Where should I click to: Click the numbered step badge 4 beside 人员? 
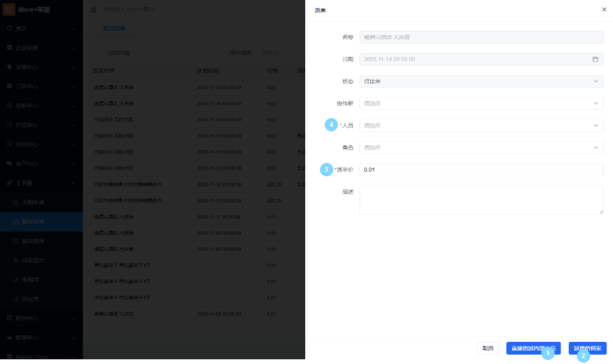pyautogui.click(x=330, y=125)
